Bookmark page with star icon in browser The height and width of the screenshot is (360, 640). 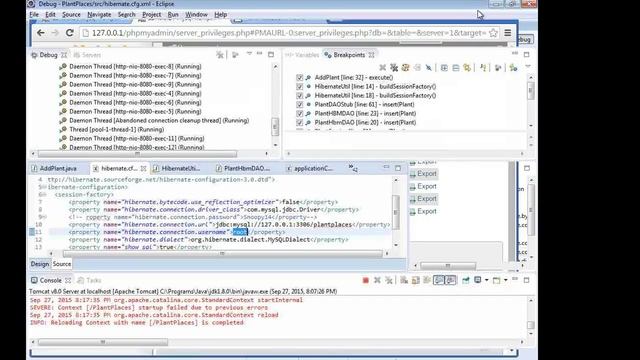point(493,33)
